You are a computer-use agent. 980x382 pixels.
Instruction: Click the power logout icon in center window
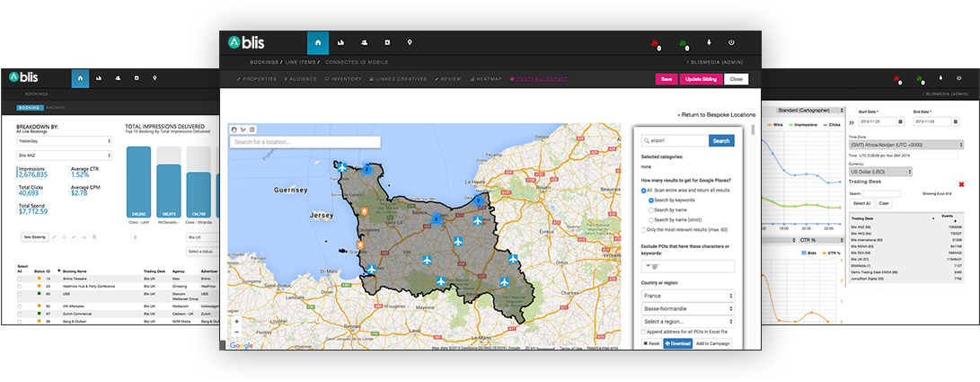click(732, 42)
